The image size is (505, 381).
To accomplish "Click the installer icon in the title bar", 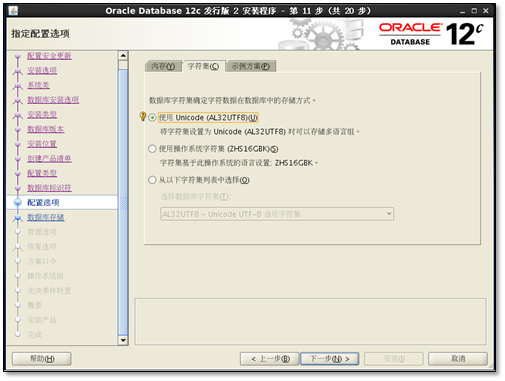I will [x=14, y=11].
